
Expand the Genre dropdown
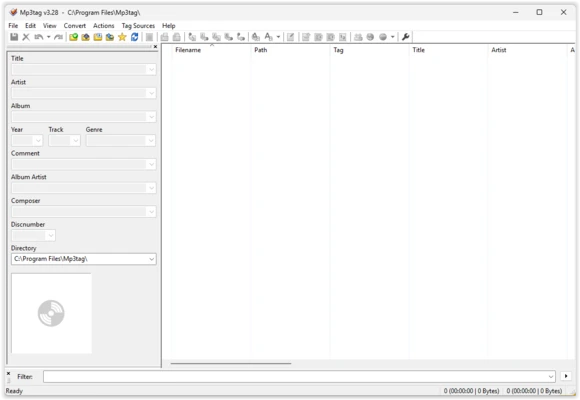click(x=151, y=141)
